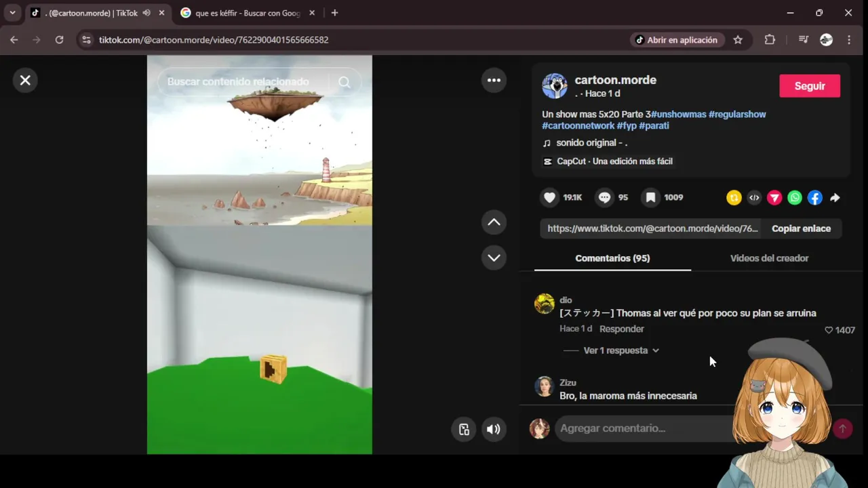Open the Chrome profile avatar

(826, 40)
